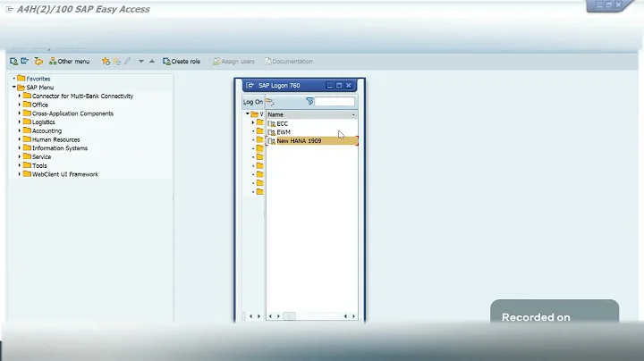Click the SAP Business Workplace icon
Image resolution: width=644 pixels, height=361 pixels.
pyautogui.click(x=38, y=62)
